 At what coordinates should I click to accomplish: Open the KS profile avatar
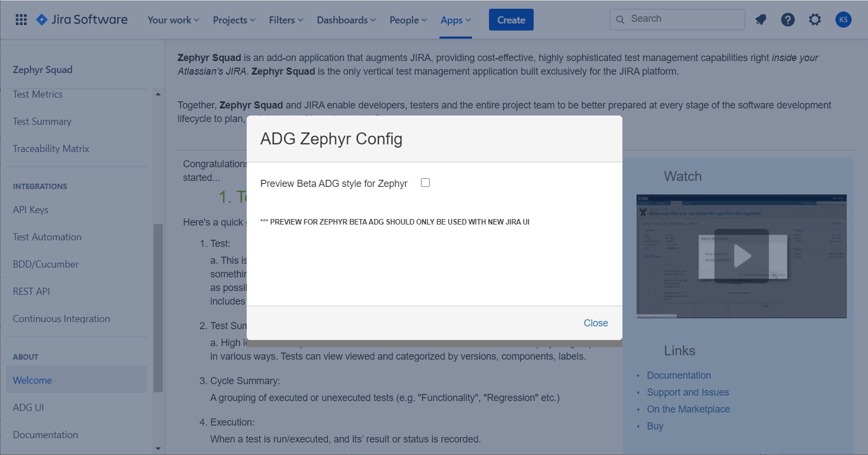[843, 20]
